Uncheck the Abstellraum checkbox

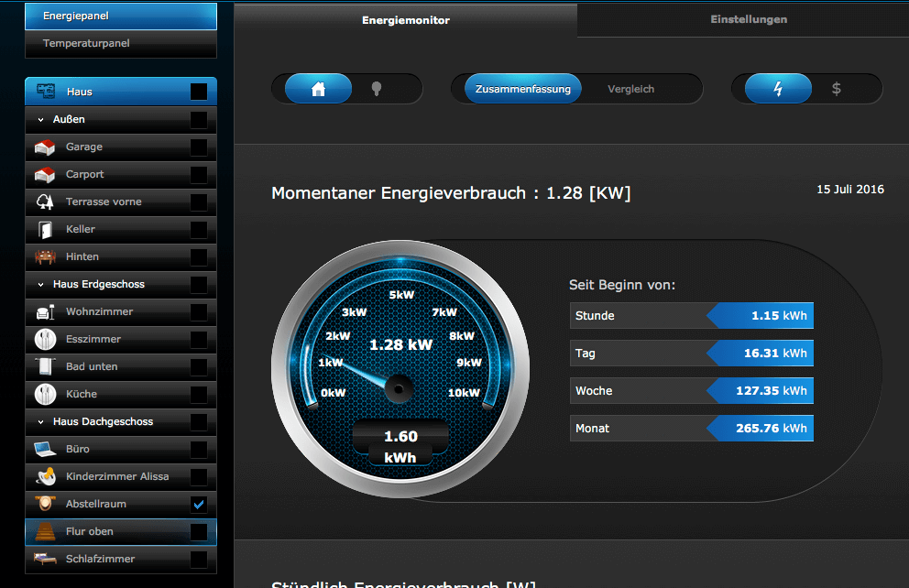(199, 504)
